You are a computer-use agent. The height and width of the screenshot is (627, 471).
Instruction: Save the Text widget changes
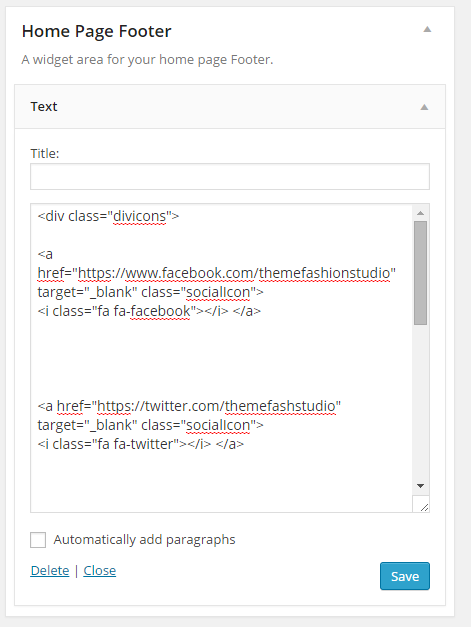point(405,576)
